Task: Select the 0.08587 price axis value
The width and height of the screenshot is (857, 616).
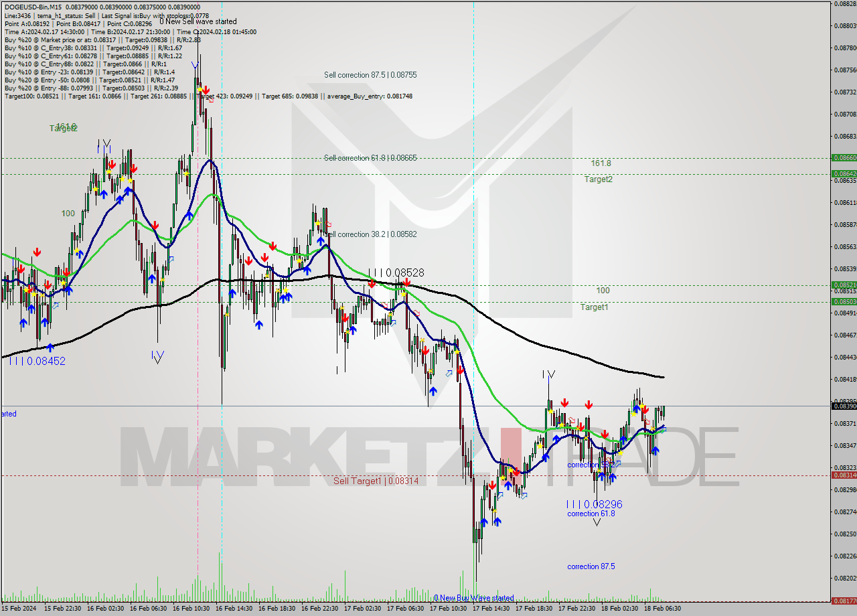Action: click(x=845, y=224)
